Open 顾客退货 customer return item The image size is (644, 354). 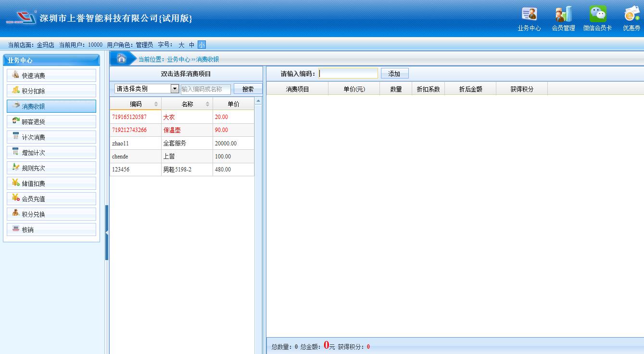click(51, 122)
